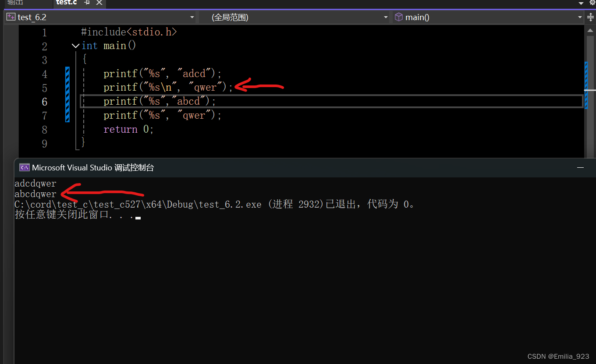Click the return 0; statement
Viewport: 596px width, 364px height.
[x=128, y=129]
